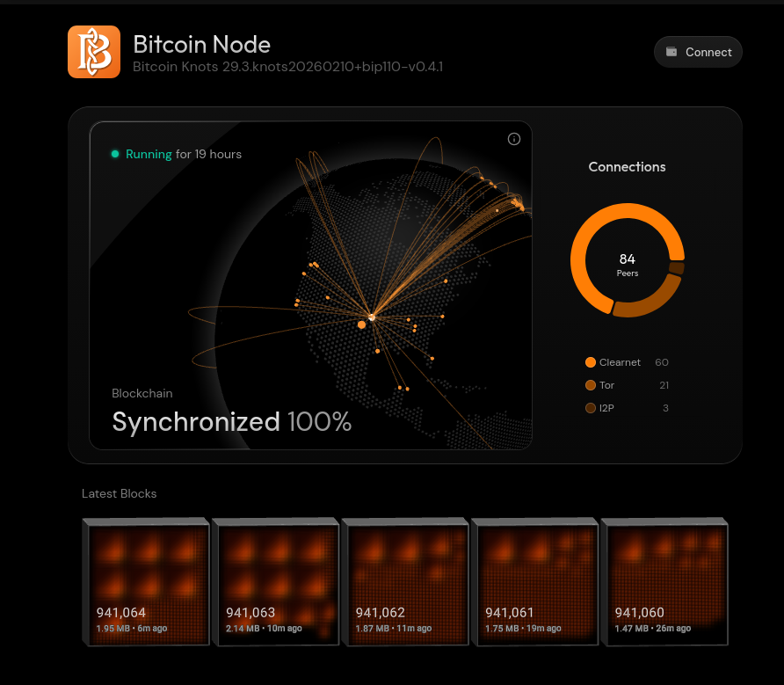Click the orange Clearnet legend dot
Image resolution: width=784 pixels, height=685 pixels.
(x=590, y=362)
